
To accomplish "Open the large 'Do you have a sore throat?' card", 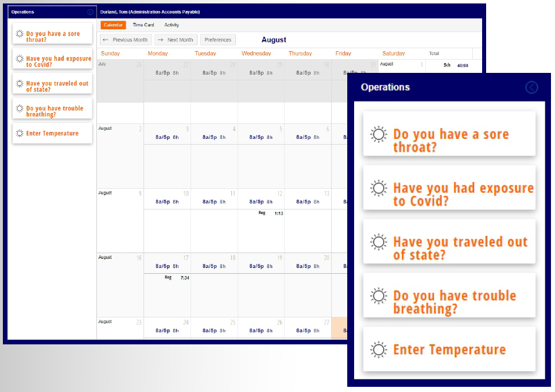I will point(449,134).
